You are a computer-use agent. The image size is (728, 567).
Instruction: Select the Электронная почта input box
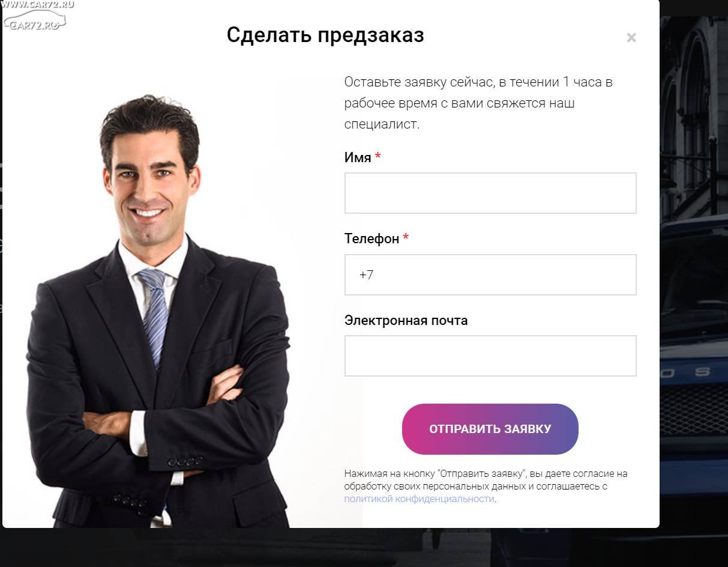coord(490,356)
